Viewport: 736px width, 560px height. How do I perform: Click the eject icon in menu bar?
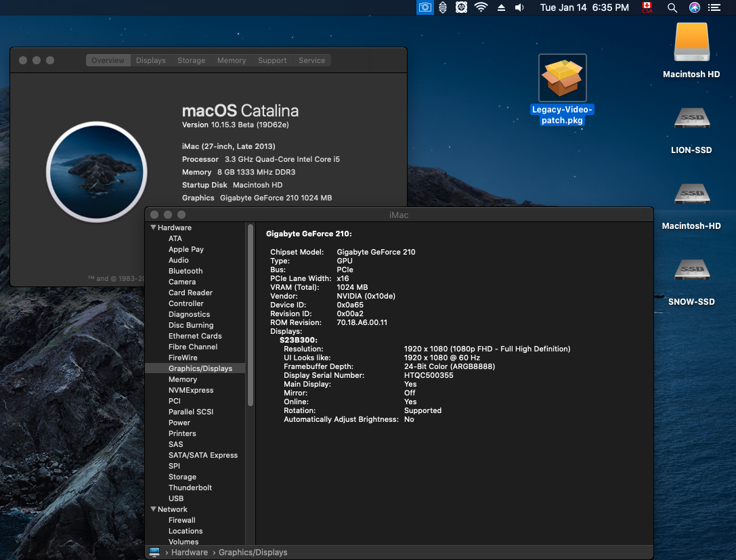(501, 7)
